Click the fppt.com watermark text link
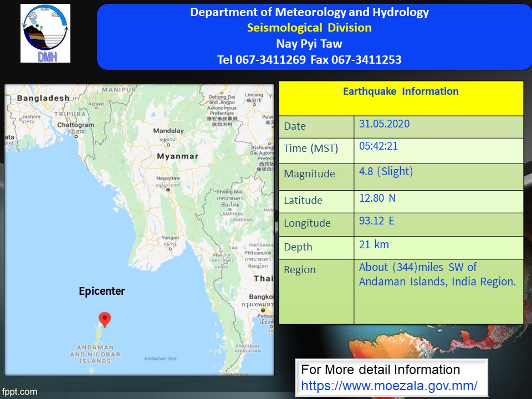The width and height of the screenshot is (532, 399). [x=19, y=392]
